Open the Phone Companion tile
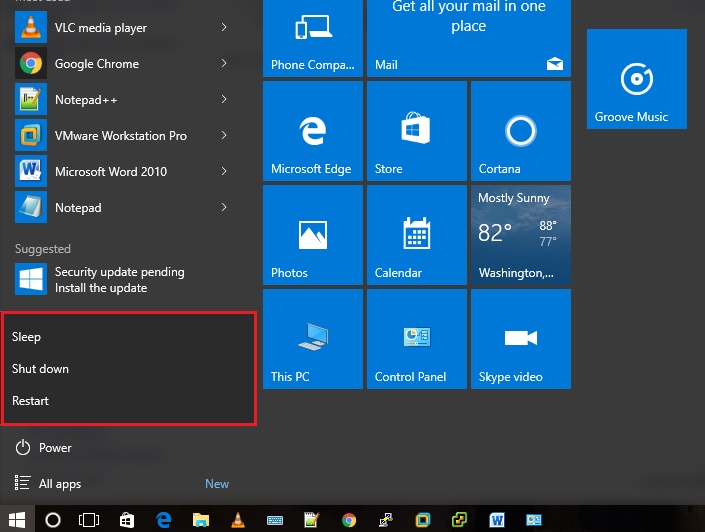The width and height of the screenshot is (705, 532). (x=313, y=38)
